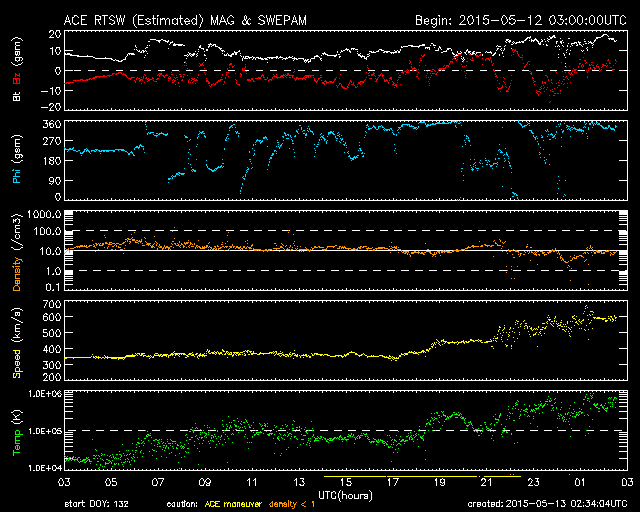Click the '10.0' value on Density axis
The image size is (640, 512).
pos(51,251)
